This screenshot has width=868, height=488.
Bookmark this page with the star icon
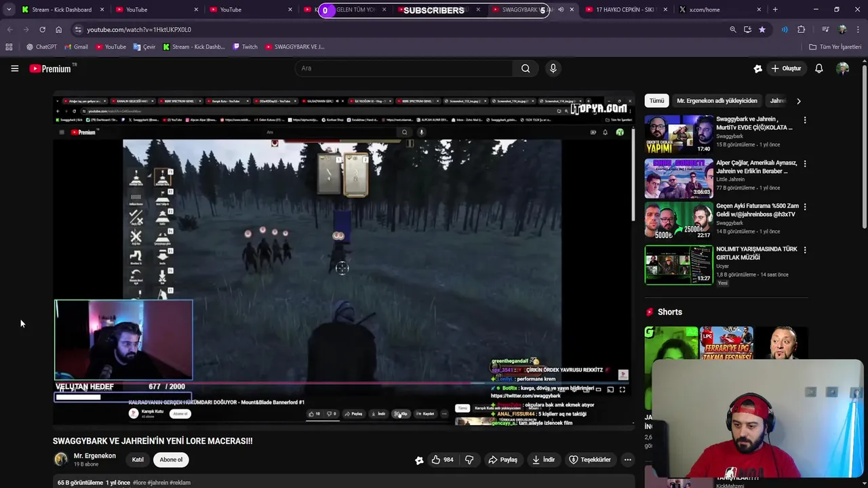pyautogui.click(x=762, y=30)
